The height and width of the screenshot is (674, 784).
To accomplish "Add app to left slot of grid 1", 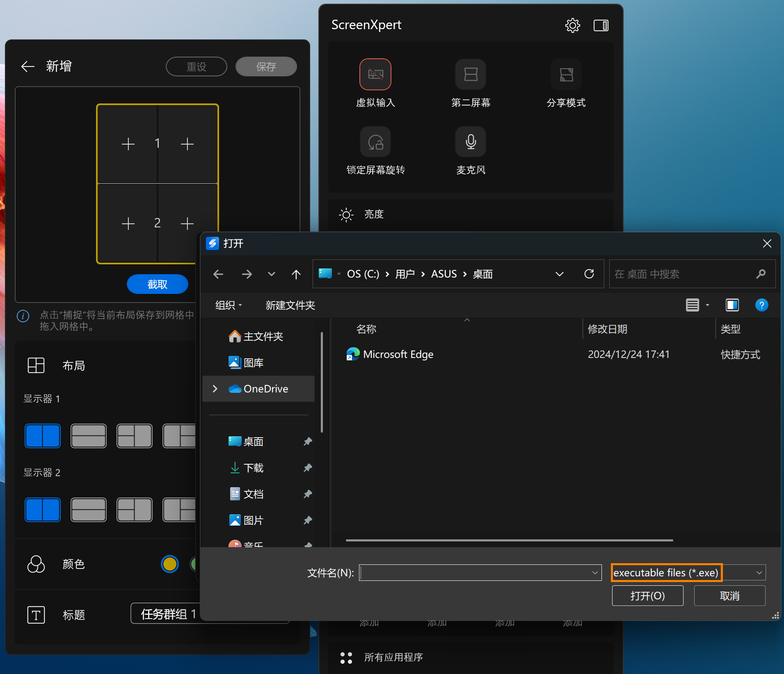I will point(128,144).
